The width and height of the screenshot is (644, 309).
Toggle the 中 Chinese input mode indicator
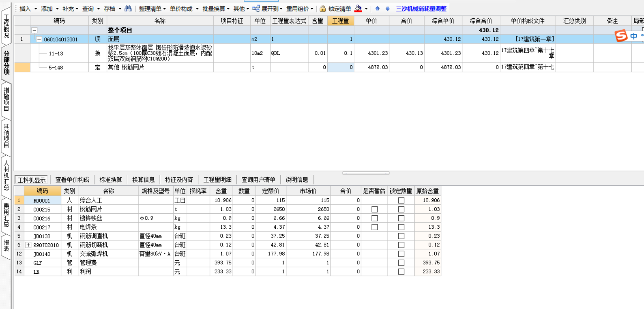[634, 36]
